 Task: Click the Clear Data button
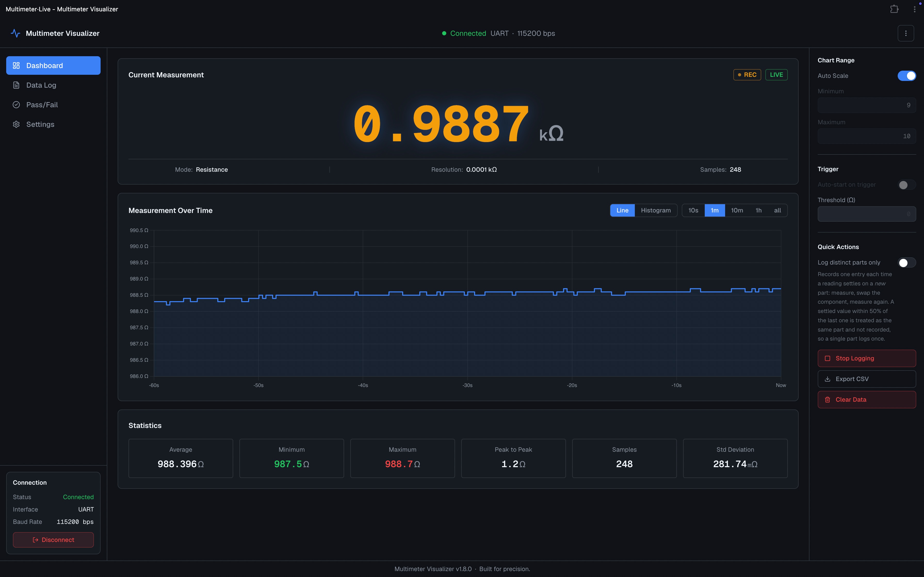867,400
